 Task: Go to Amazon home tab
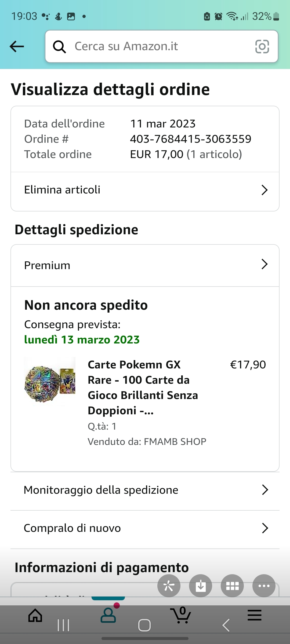click(x=35, y=615)
